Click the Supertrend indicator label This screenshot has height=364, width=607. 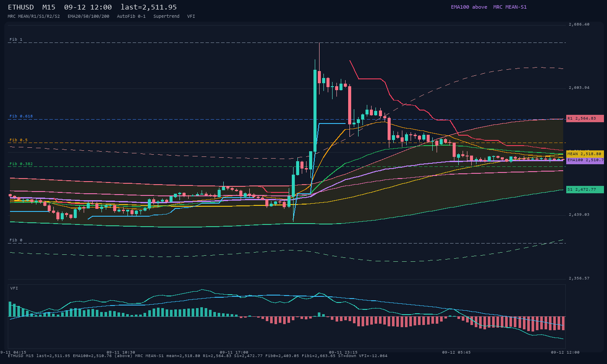click(x=166, y=16)
